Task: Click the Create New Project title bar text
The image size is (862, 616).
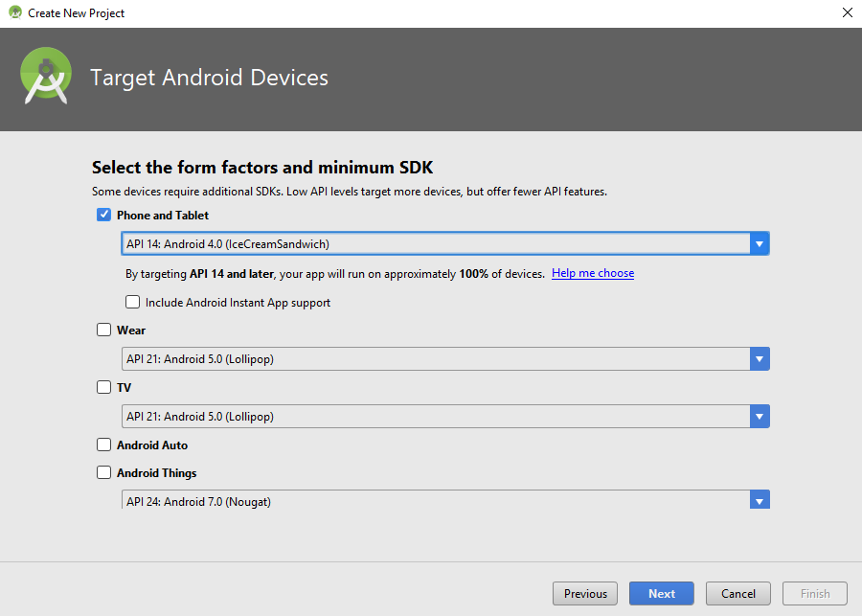Action: pos(77,13)
